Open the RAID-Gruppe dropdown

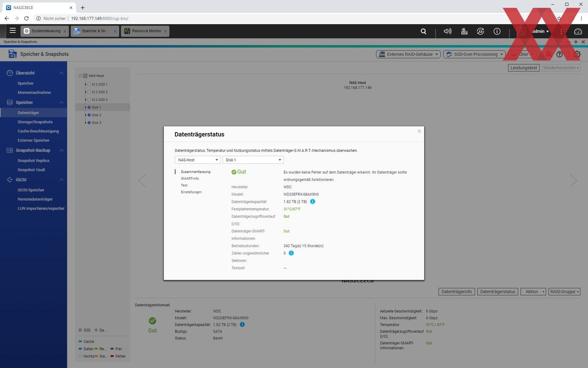(x=564, y=292)
